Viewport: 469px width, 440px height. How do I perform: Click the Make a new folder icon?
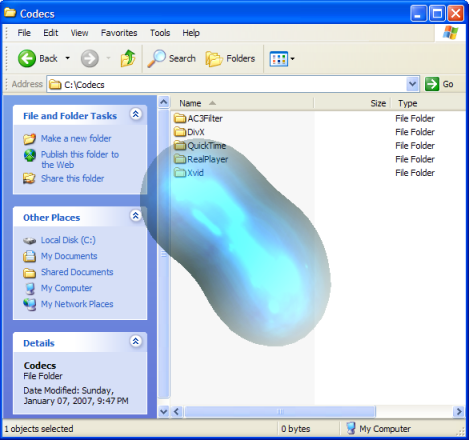[x=29, y=139]
